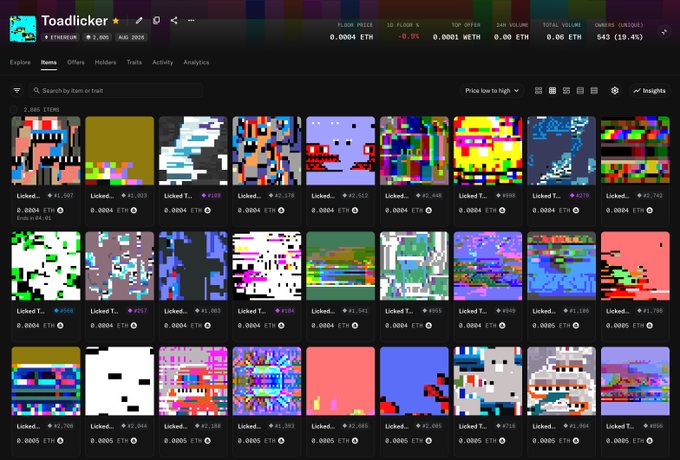Click the #2,512 rarity badge
The image size is (680, 460).
pyautogui.click(x=355, y=196)
